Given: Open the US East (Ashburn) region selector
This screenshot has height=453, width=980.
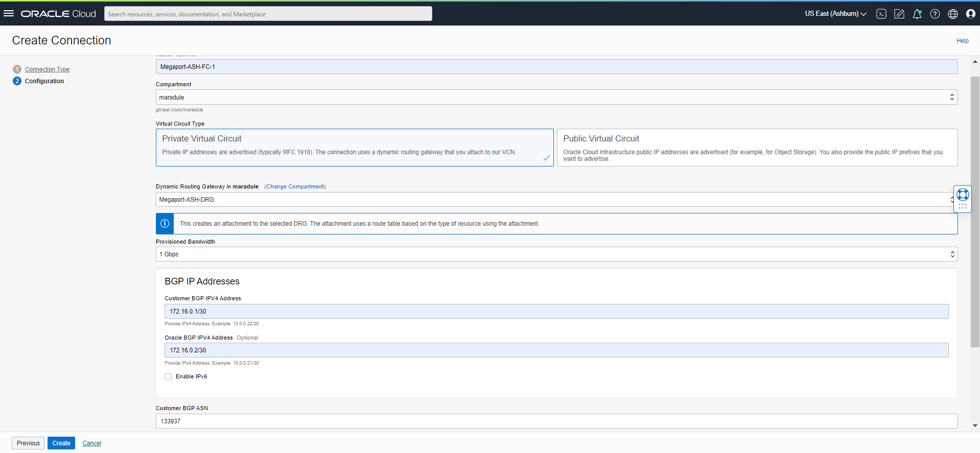Looking at the screenshot, I should pyautogui.click(x=835, y=14).
